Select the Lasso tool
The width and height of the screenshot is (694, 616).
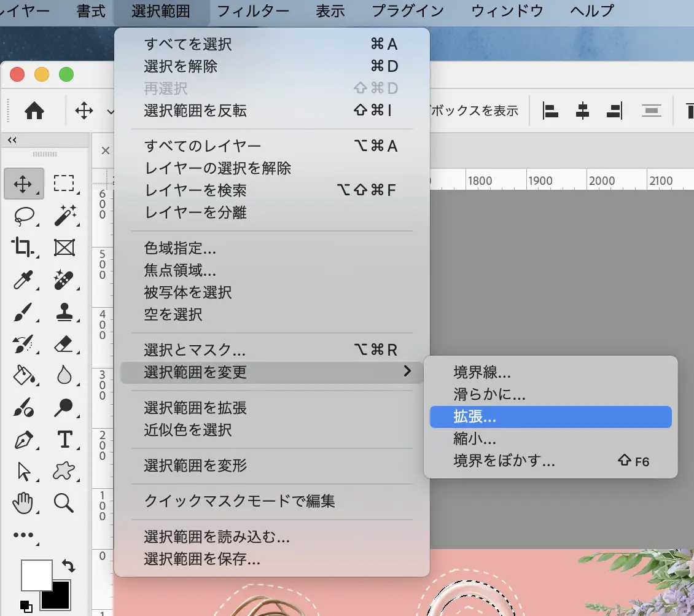point(23,216)
